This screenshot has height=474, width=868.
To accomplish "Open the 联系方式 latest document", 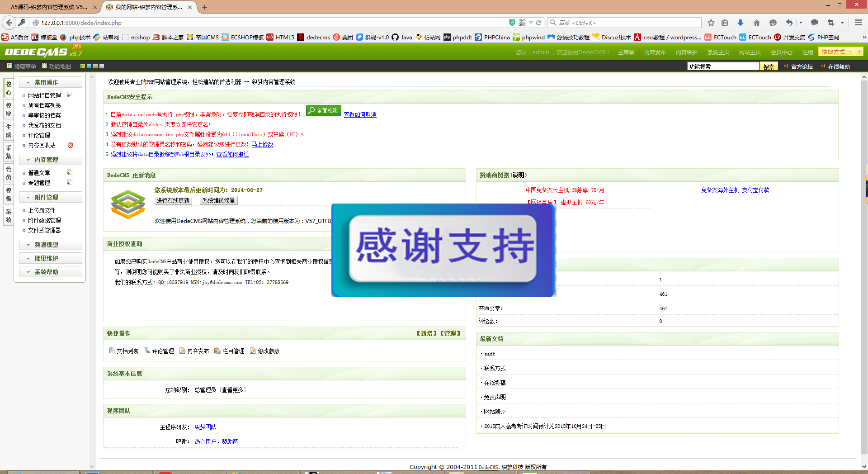I will [x=495, y=368].
